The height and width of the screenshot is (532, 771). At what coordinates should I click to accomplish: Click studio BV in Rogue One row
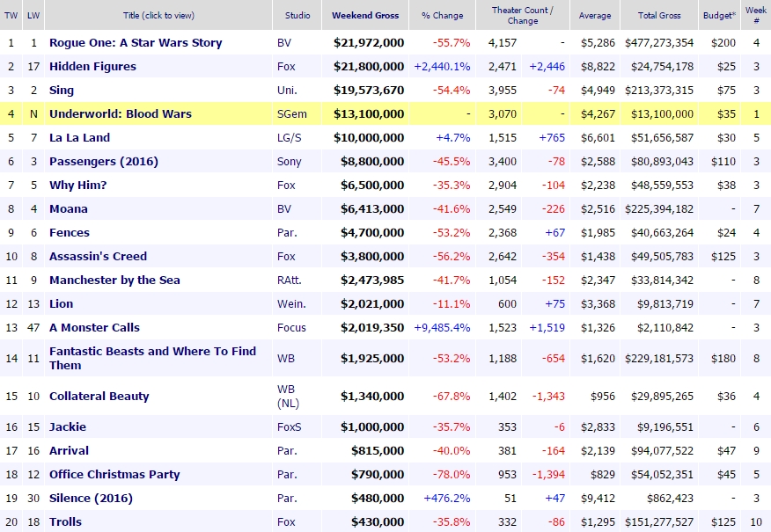[284, 43]
